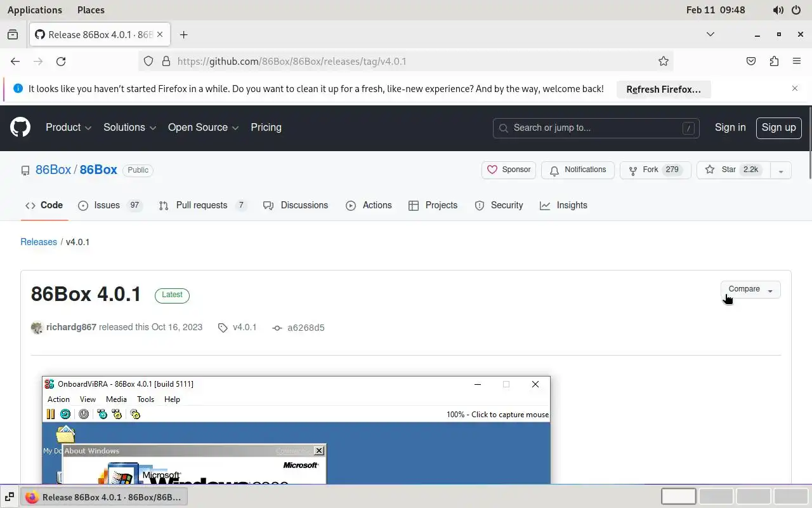The image size is (812, 508).
Task: Click richardg867's avatar image
Action: 37,328
